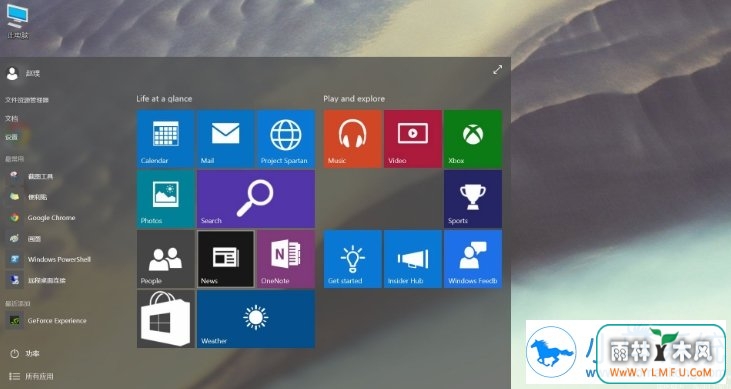
Task: Open the People tile
Action: tap(166, 259)
